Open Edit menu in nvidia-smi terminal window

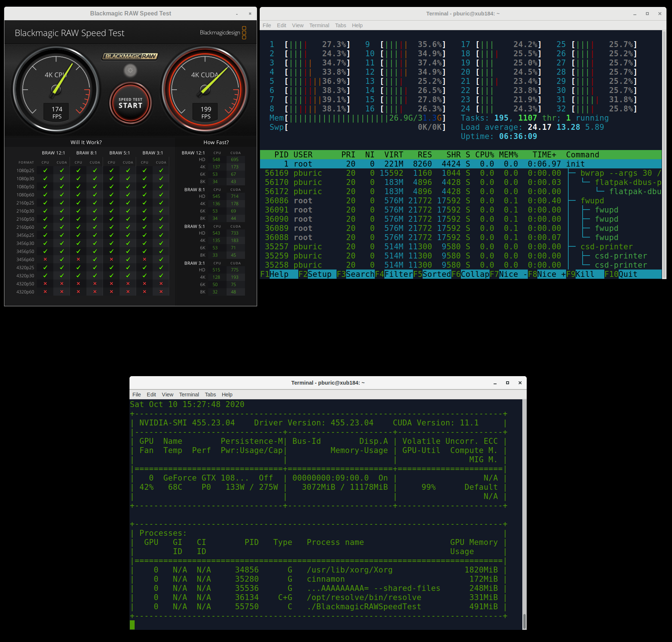151,395
